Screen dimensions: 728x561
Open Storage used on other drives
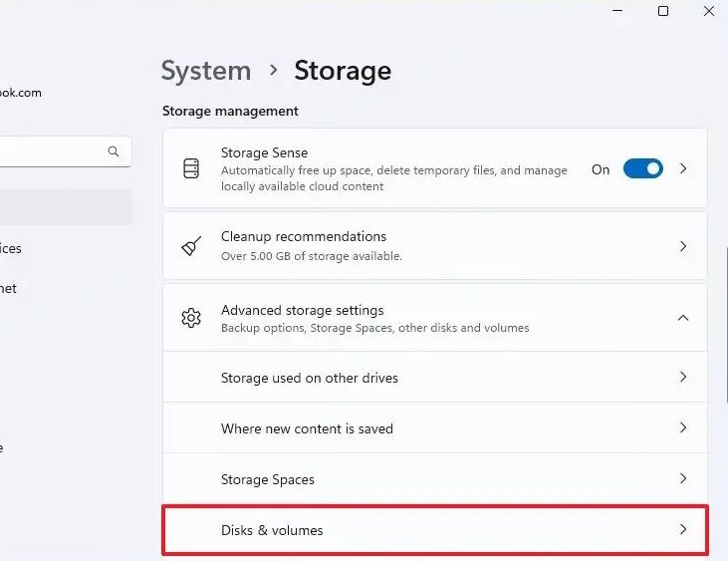point(310,378)
